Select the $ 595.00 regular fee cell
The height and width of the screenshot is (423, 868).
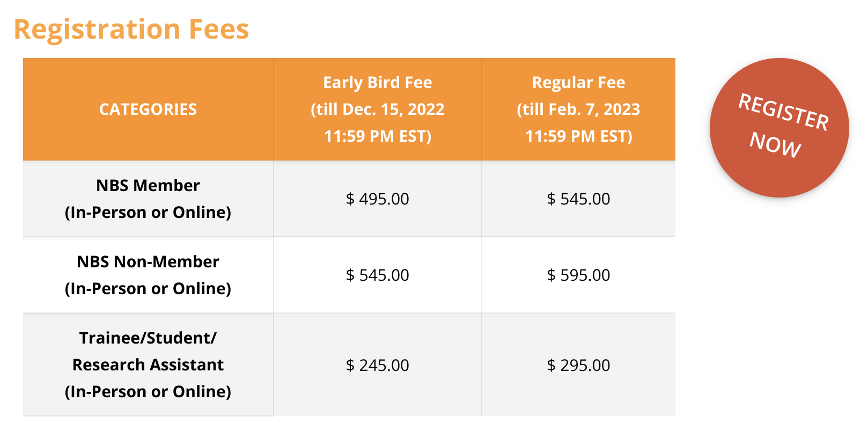(578, 275)
